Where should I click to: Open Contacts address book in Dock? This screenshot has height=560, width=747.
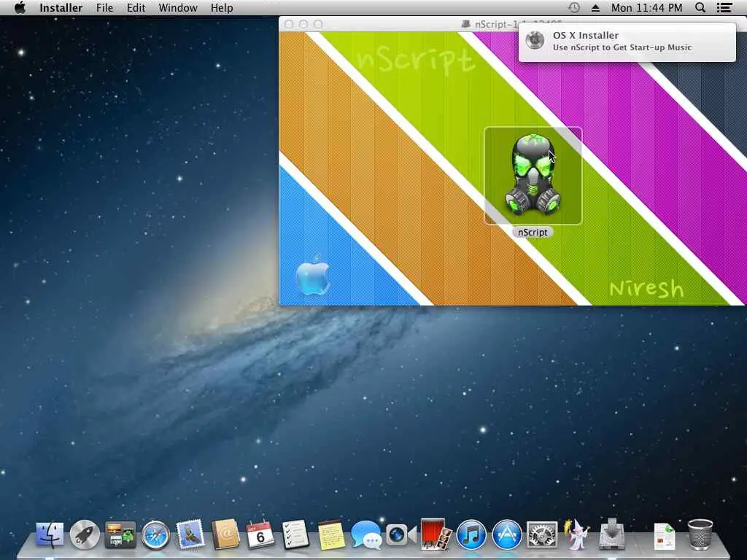click(226, 533)
